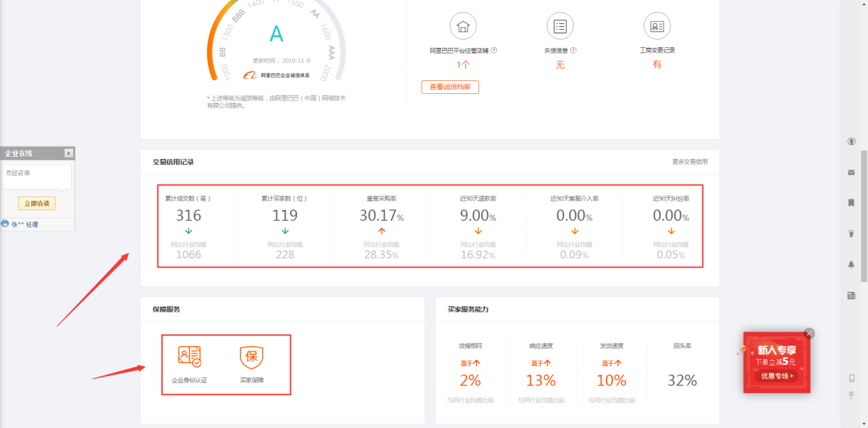Image resolution: width=868 pixels, height=428 pixels.
Task: Click the credit grade A on gauge
Action: (x=277, y=34)
